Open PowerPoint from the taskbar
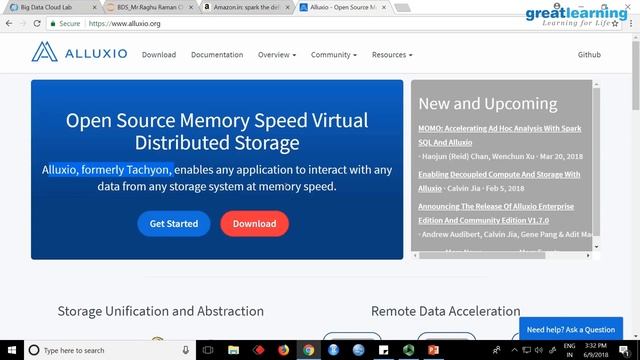 [433, 350]
